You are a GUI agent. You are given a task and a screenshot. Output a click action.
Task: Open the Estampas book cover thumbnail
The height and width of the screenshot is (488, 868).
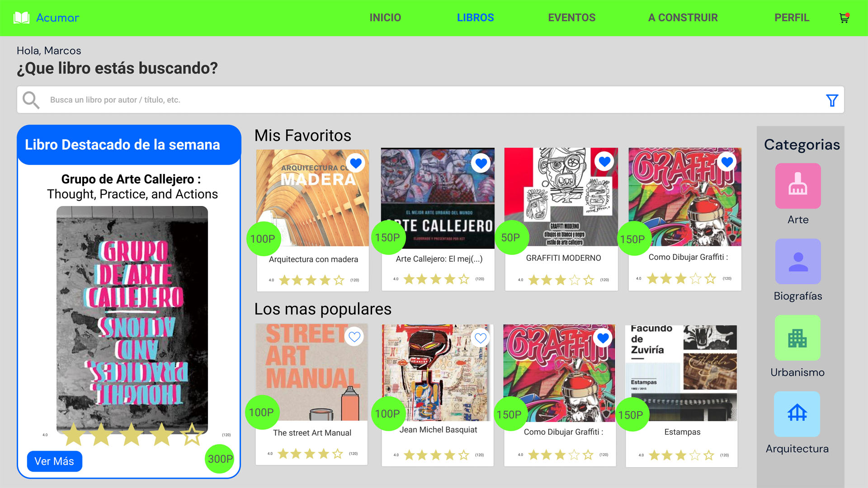pos(681,373)
